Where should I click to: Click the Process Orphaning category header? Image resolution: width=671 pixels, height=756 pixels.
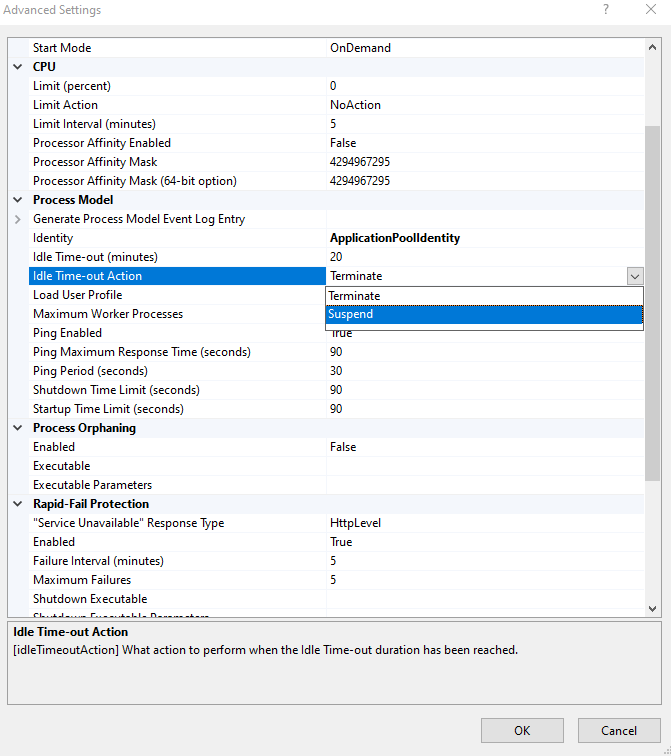(84, 428)
